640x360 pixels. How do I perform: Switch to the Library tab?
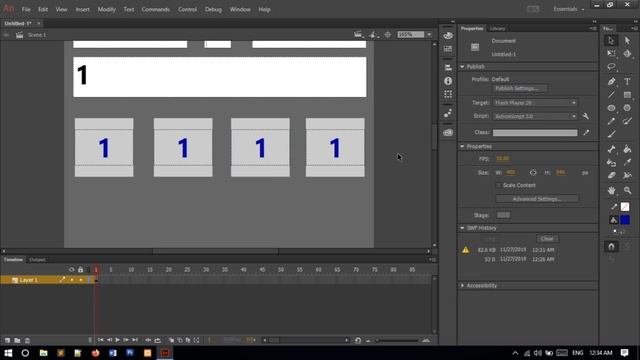point(498,29)
